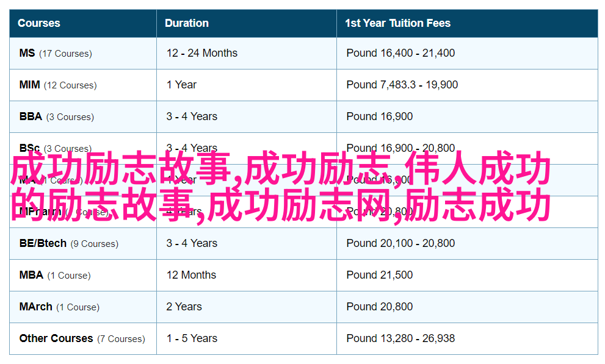The width and height of the screenshot is (605, 364).
Task: Click the MIM 1 Year duration cell
Action: [181, 85]
